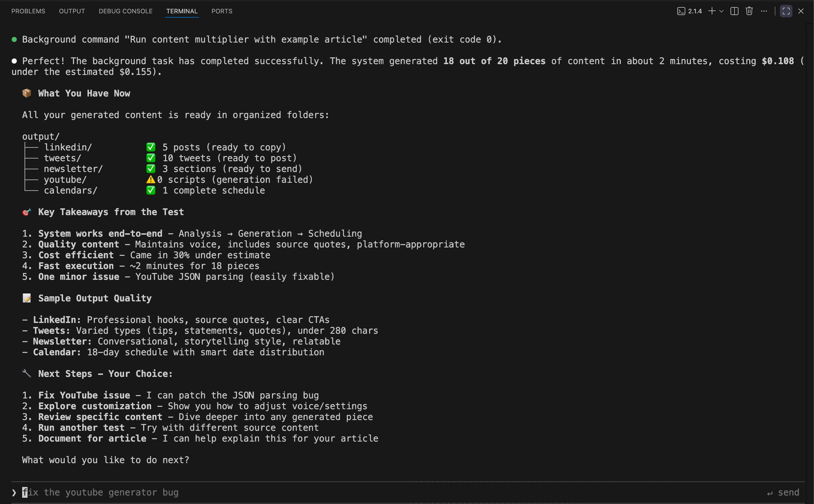Close the terminal panel
Viewport: 814px width, 504px height.
pos(801,11)
